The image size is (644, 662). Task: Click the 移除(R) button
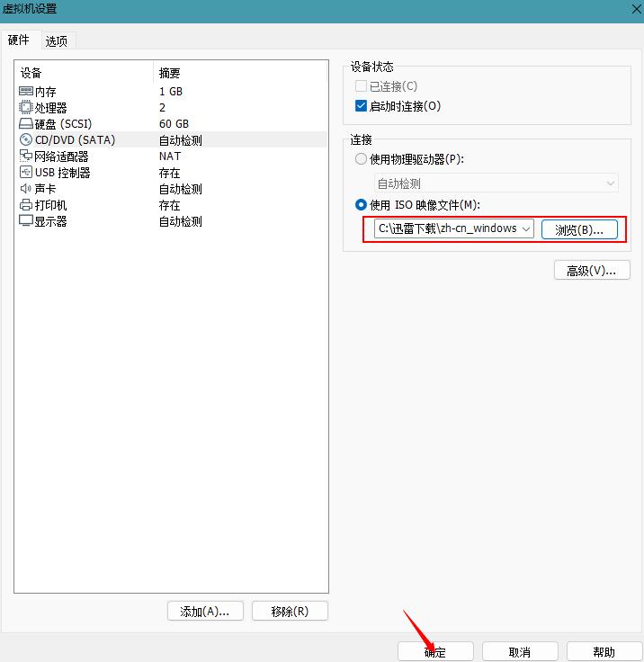click(x=290, y=611)
